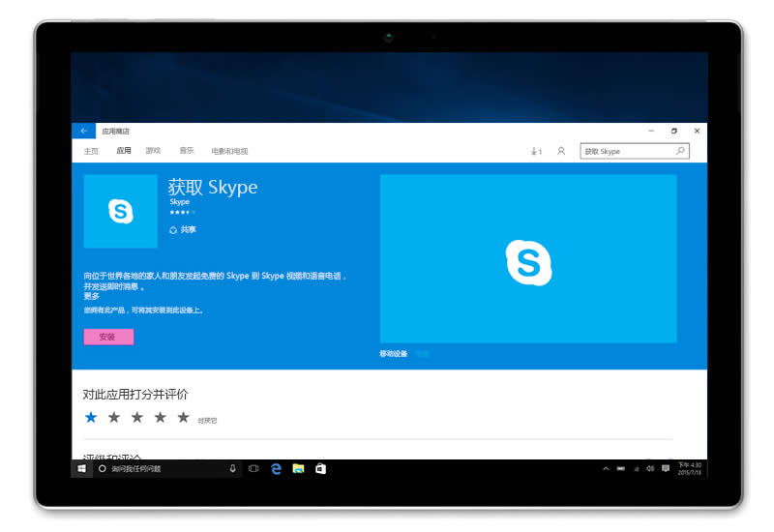Screen dimensions: 774x532
Task: Click the network icon in system tray
Action: (x=637, y=468)
